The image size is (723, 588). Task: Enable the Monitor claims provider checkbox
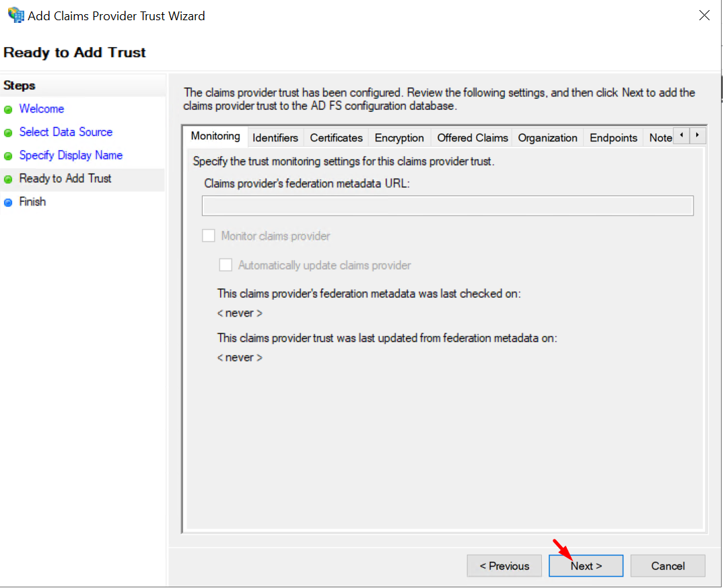pos(209,236)
